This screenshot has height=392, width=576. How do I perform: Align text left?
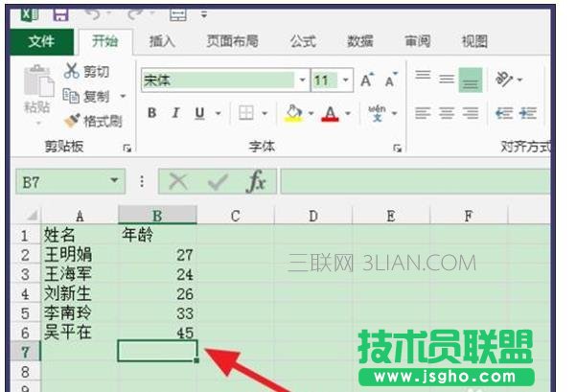pos(423,113)
